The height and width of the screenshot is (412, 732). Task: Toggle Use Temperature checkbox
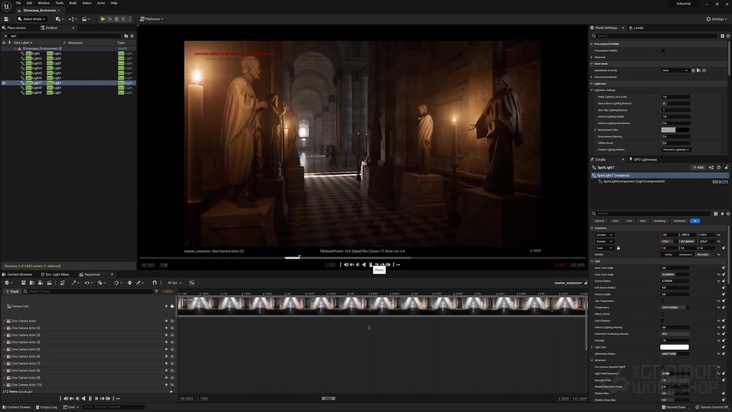[663, 301]
